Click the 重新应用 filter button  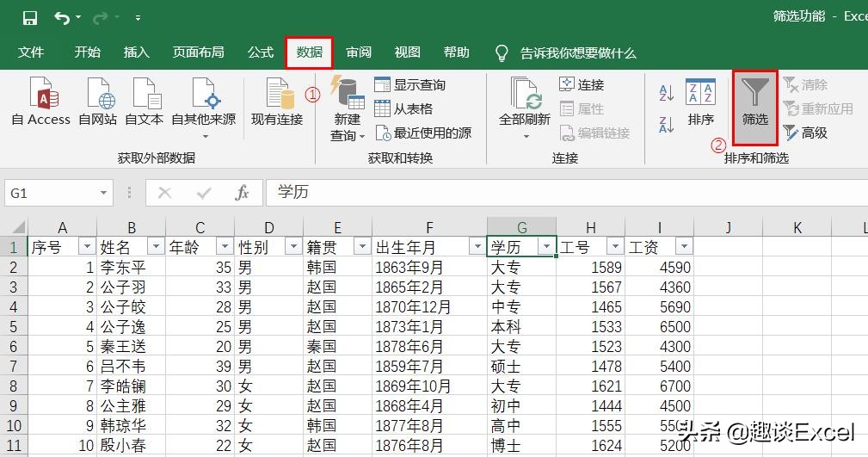pos(818,108)
